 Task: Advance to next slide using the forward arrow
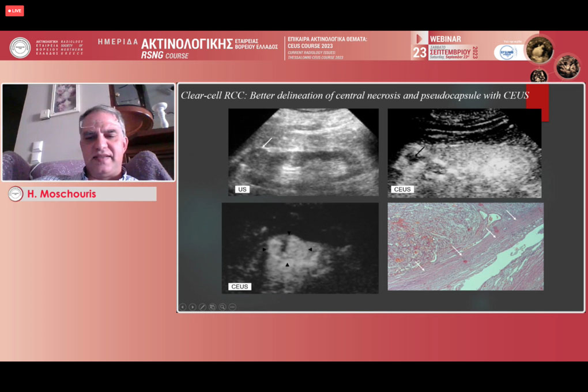193,307
